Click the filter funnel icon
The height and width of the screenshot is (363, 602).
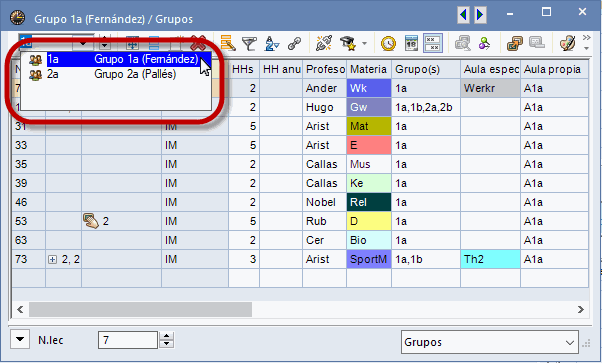click(249, 44)
